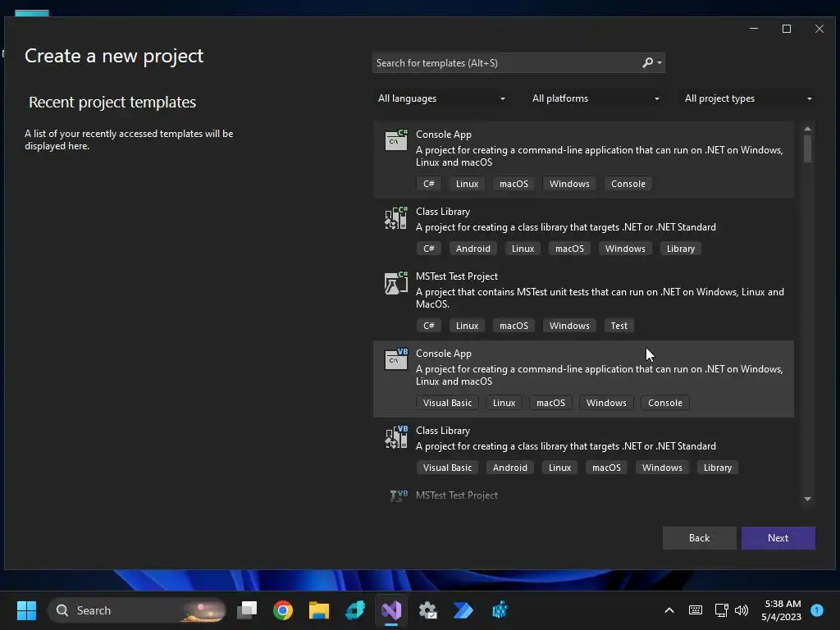Image resolution: width=840 pixels, height=630 pixels.
Task: Click Visual Basic tag under VB Console App
Action: tap(447, 403)
